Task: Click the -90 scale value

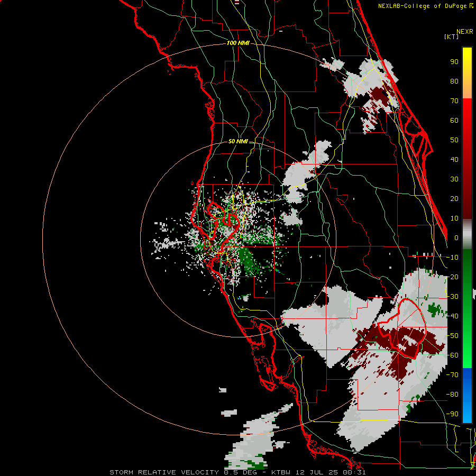Action: tap(452, 414)
